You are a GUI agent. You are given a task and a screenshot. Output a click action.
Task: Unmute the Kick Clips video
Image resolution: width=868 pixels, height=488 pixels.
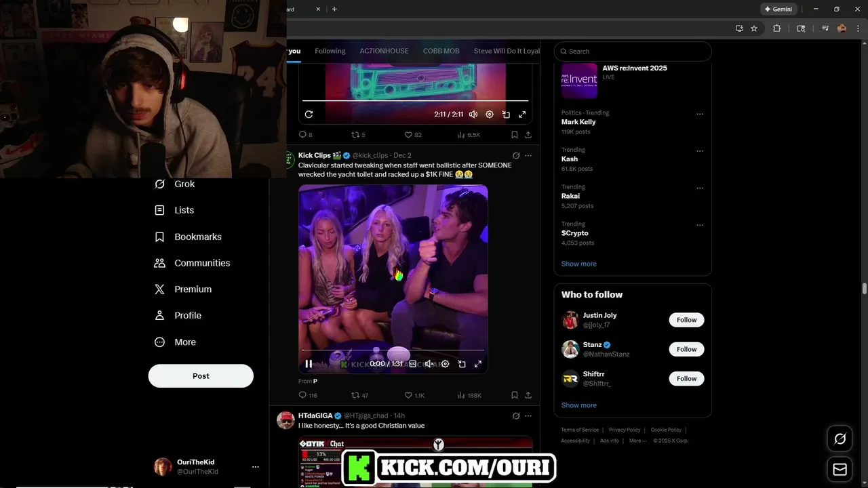[x=429, y=364]
